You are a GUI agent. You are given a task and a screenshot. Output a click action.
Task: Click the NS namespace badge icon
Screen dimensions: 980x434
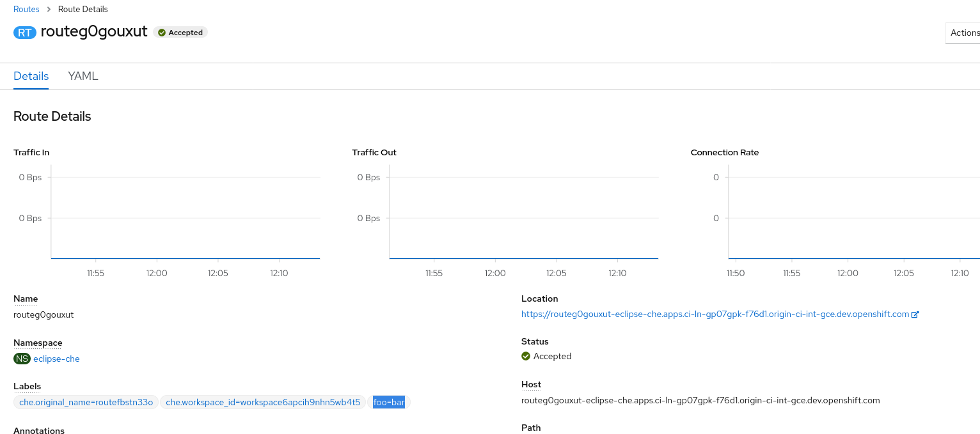22,359
